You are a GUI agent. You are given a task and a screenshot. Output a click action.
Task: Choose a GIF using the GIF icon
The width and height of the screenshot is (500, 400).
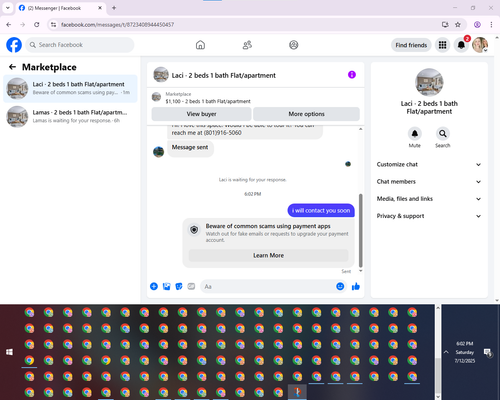191,286
